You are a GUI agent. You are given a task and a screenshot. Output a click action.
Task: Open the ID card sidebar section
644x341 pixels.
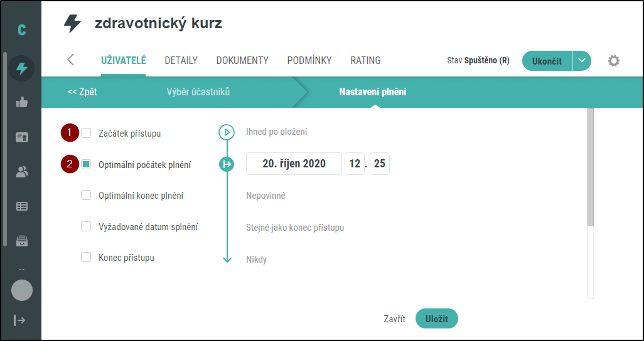coord(22,137)
